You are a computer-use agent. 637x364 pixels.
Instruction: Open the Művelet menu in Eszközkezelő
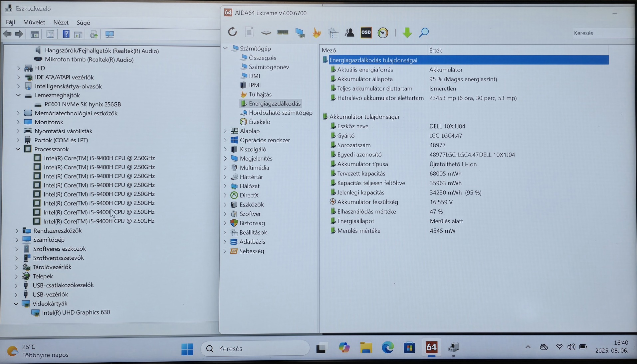coord(34,22)
